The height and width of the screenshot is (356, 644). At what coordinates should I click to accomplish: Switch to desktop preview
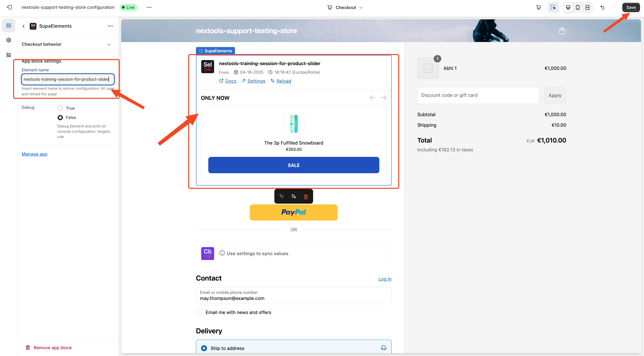click(x=568, y=8)
